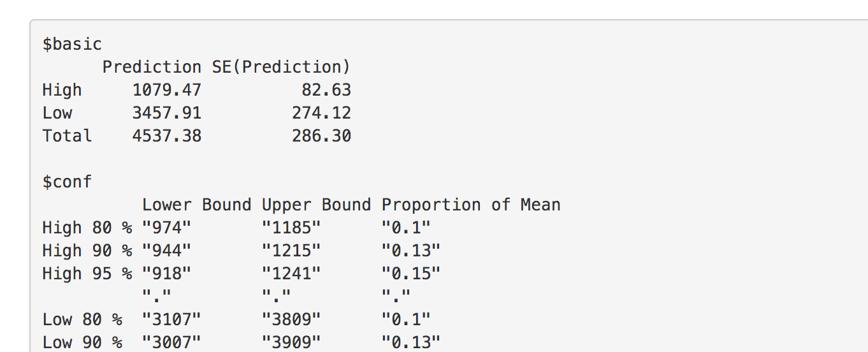Screen dimensions: 868x352
Task: Click the $basic output heading
Action: click(x=72, y=44)
